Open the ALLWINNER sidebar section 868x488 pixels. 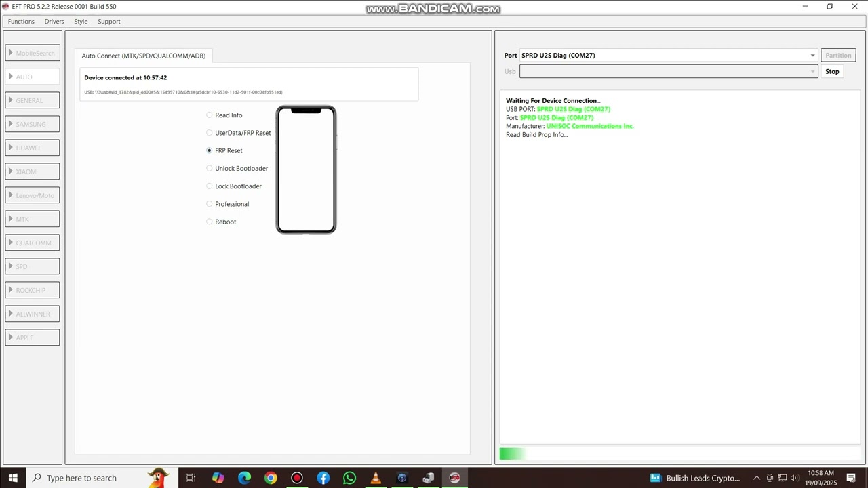pos(33,314)
